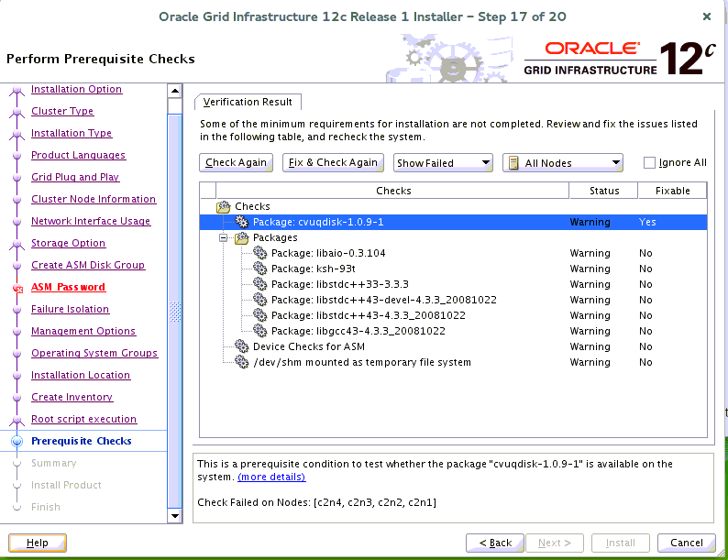Screen dimensions: 728x560
Task: Select row Device Checks for ASM
Action: pos(453,346)
